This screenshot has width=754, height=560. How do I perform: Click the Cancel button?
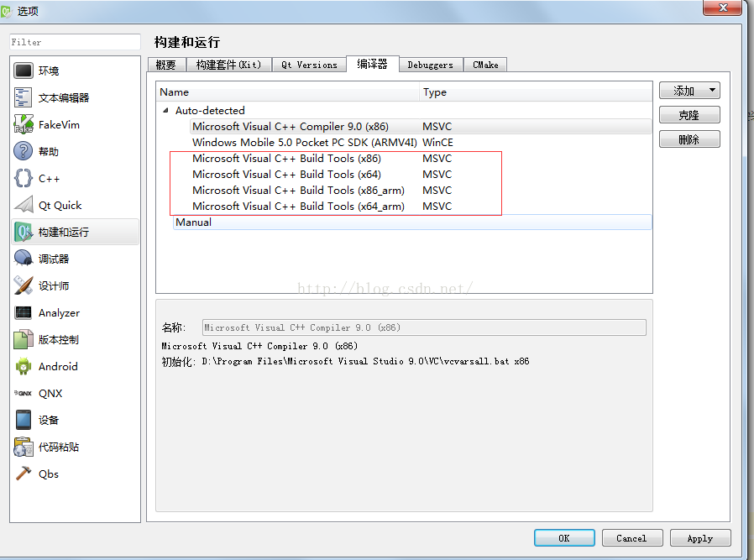(632, 538)
